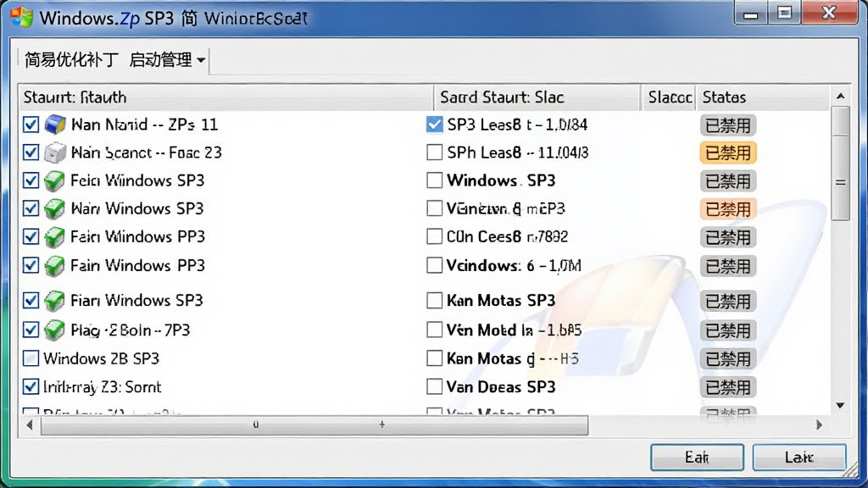Check the 'Vin Motd la - 1.bA5' checkbox
Viewport: 868px width, 488px height.
[435, 330]
